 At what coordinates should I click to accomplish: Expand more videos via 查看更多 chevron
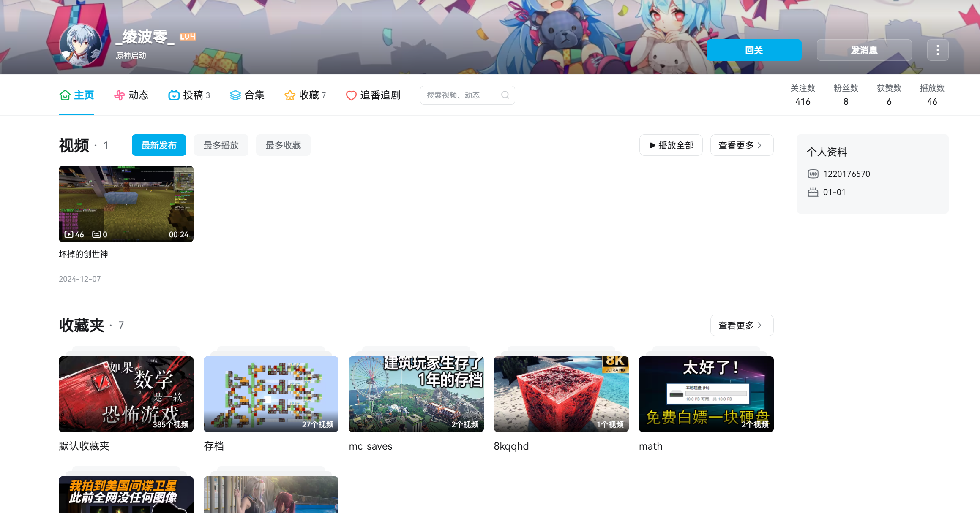pyautogui.click(x=742, y=145)
